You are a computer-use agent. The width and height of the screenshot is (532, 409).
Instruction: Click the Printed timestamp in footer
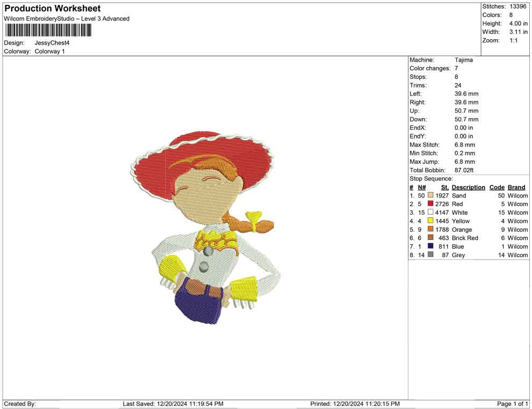click(x=355, y=404)
